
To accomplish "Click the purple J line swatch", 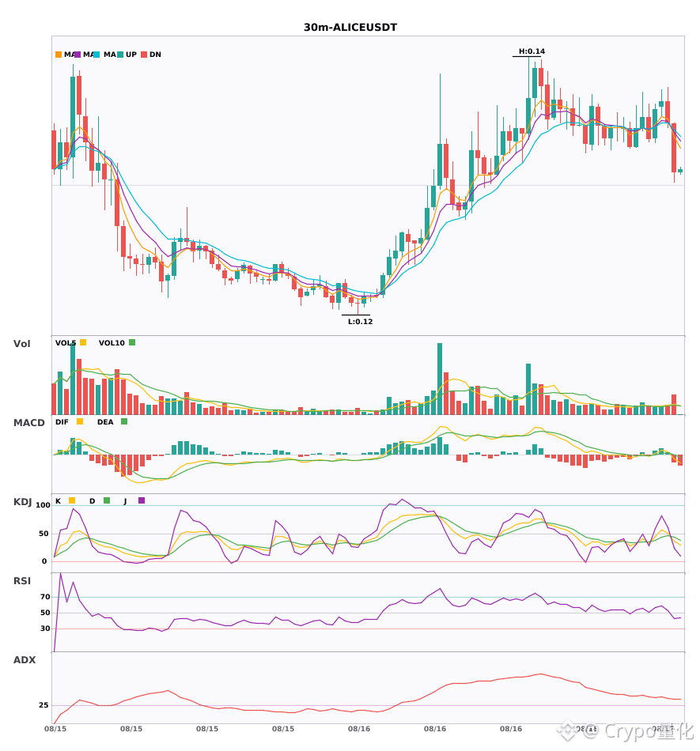I will [142, 500].
